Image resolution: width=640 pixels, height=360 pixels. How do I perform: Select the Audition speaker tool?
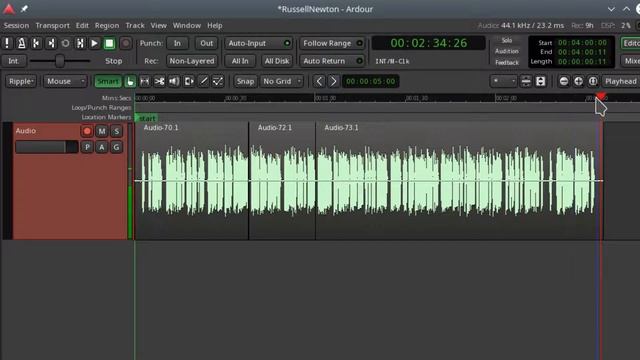(x=174, y=81)
